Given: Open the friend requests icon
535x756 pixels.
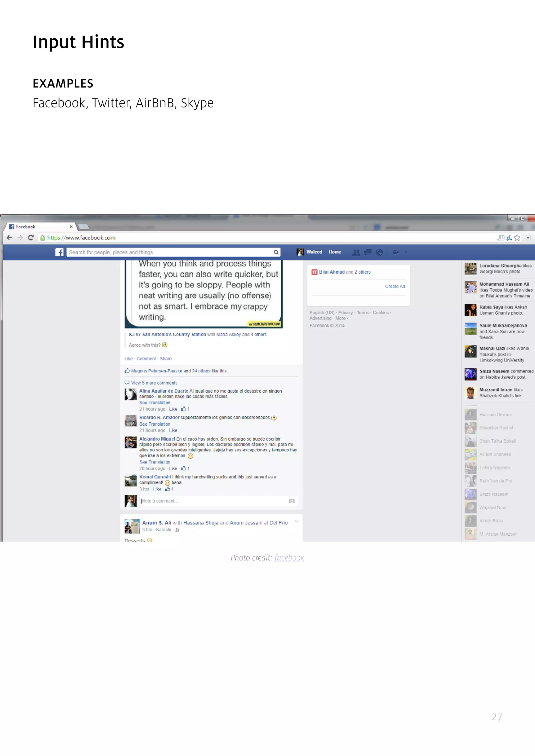Looking at the screenshot, I should tap(356, 252).
